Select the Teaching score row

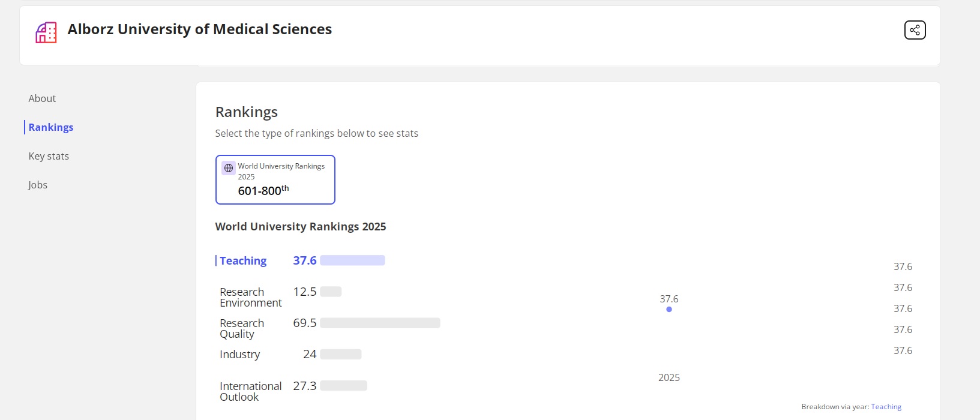pos(243,260)
